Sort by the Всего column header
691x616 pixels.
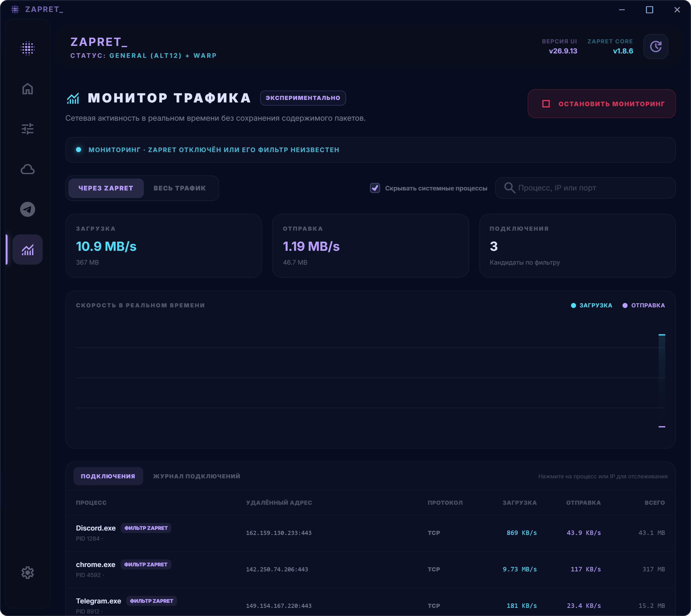tap(655, 503)
